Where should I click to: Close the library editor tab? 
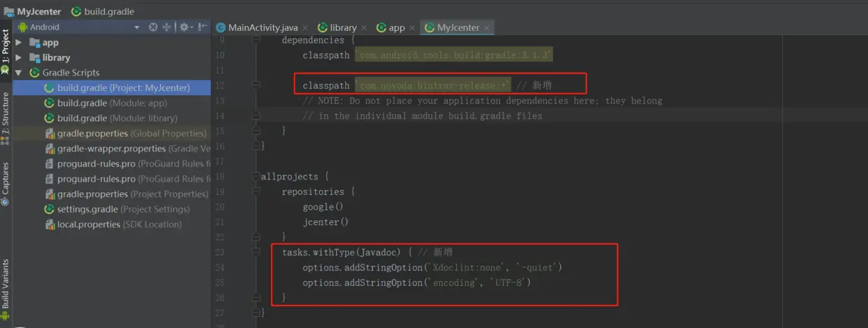[x=363, y=28]
